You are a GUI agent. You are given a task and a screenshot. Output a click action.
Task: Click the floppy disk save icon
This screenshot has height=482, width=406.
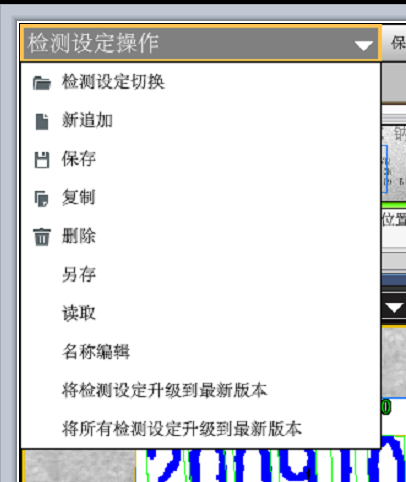click(x=42, y=160)
